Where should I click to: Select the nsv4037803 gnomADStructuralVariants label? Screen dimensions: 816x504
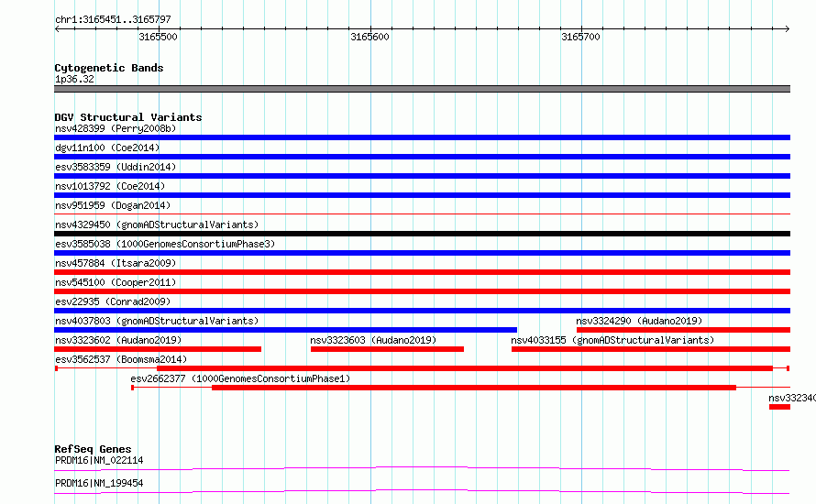157,321
